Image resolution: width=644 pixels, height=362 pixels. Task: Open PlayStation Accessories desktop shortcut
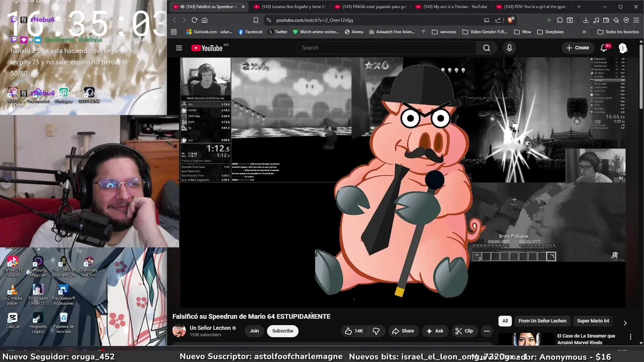(63, 295)
